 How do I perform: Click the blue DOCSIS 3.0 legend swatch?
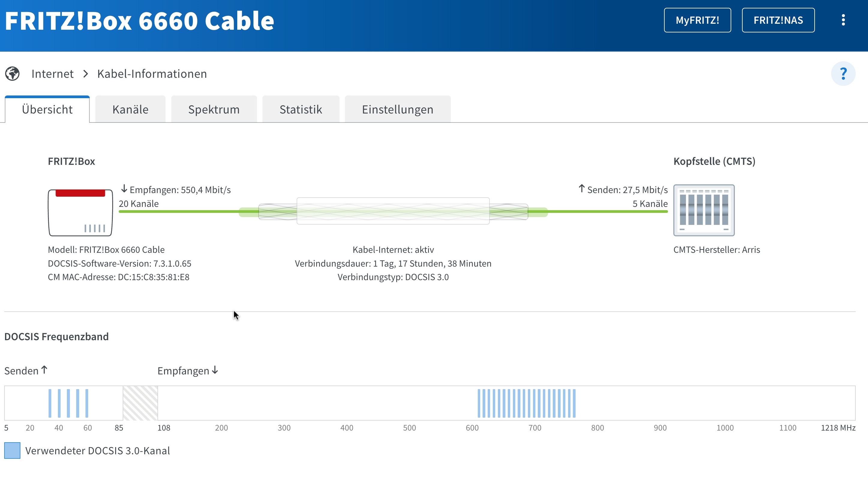click(x=12, y=451)
